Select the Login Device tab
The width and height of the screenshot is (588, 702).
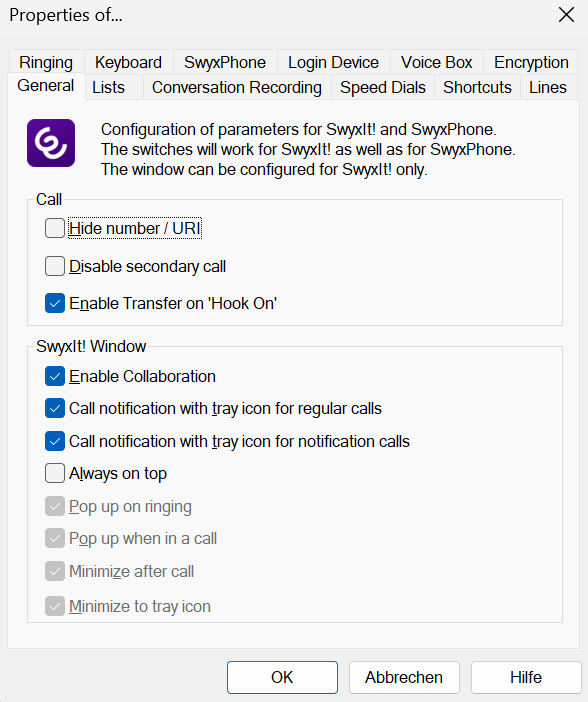[x=333, y=62]
